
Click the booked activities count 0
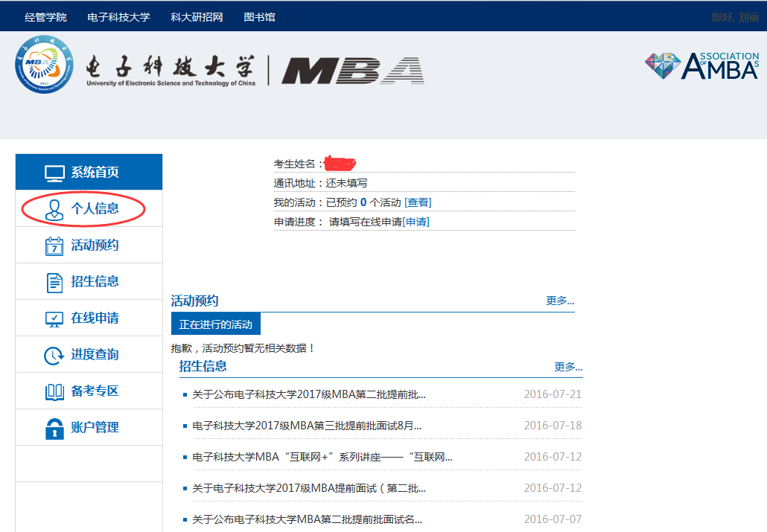click(x=363, y=202)
